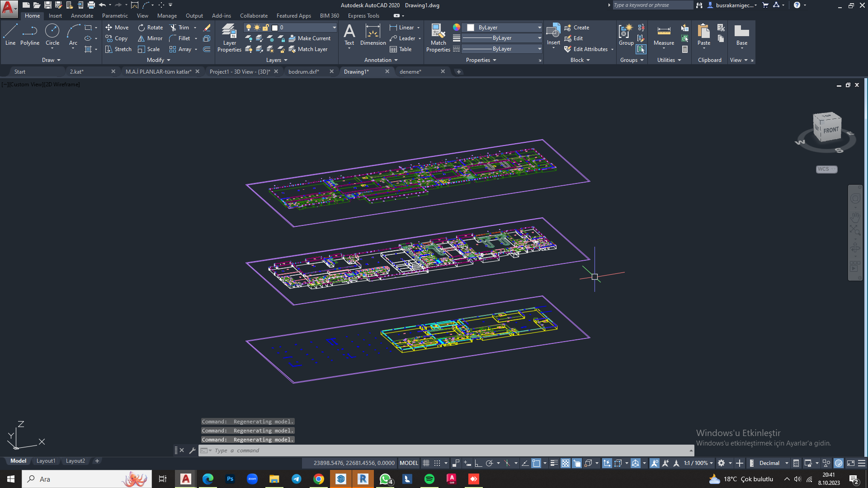Switch to the Annotate ribbon tab
Image resolution: width=868 pixels, height=488 pixels.
[x=82, y=15]
